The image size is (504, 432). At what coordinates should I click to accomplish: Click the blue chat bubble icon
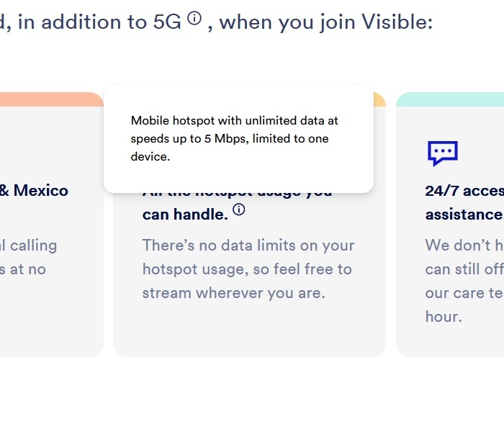[443, 153]
